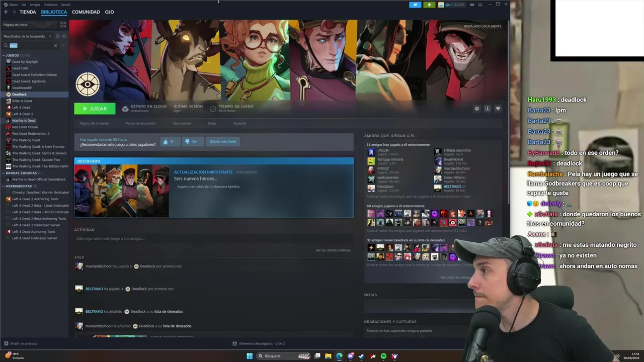Open the green notifications bell
This screenshot has height=362, width=644.
429,5
